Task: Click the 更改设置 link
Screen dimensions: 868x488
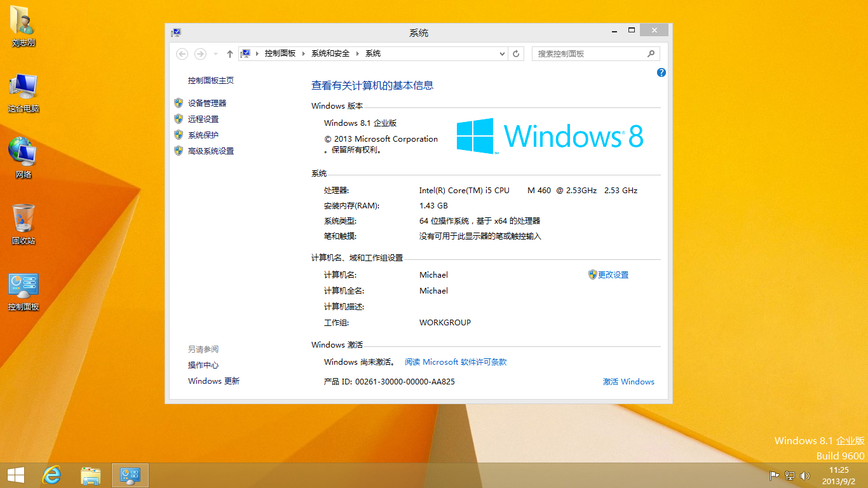Action: (613, 274)
